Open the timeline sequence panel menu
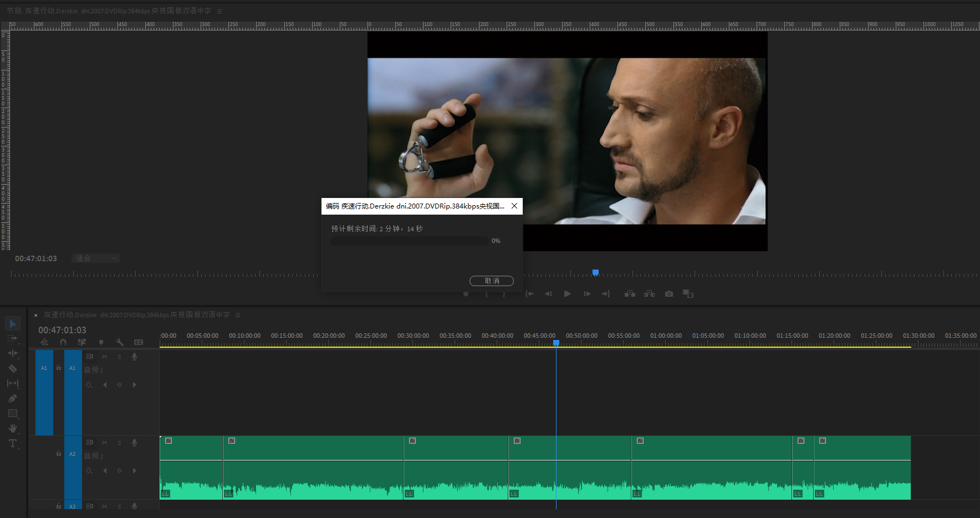 click(x=238, y=315)
